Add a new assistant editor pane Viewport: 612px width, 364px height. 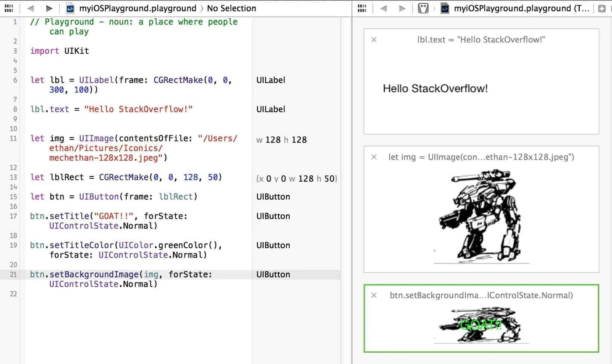coord(602,9)
